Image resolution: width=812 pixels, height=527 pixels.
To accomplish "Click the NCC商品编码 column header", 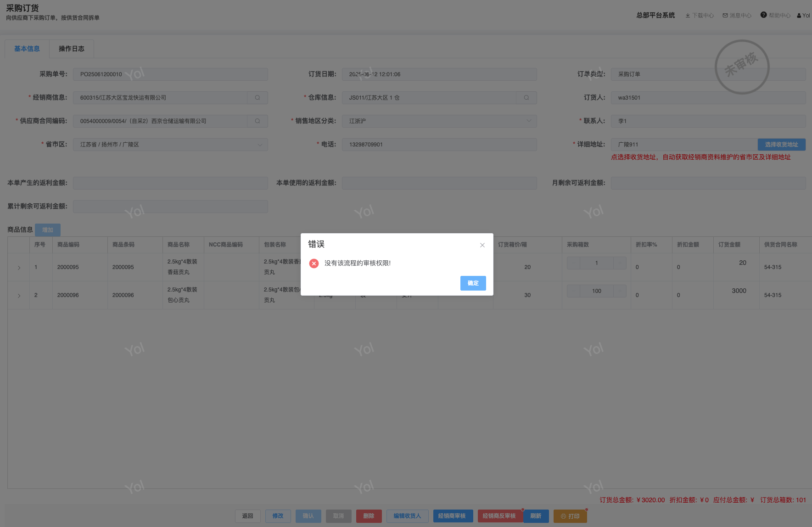I will (231, 245).
